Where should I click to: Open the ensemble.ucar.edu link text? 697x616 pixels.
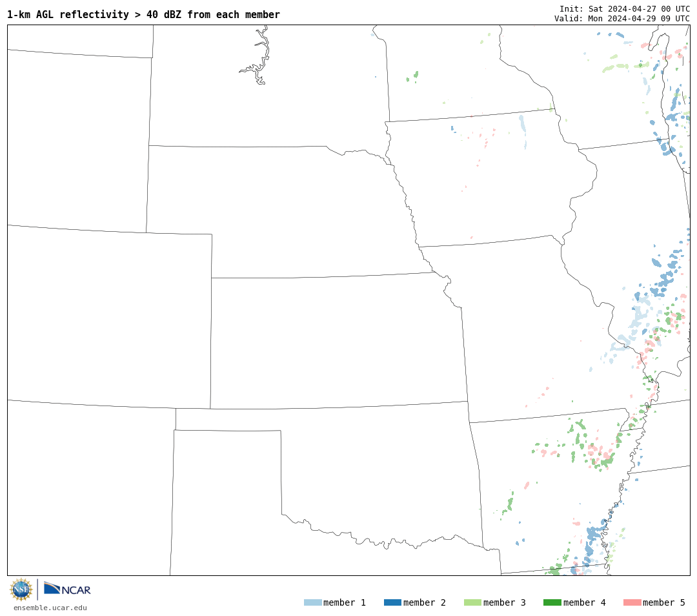(x=50, y=608)
